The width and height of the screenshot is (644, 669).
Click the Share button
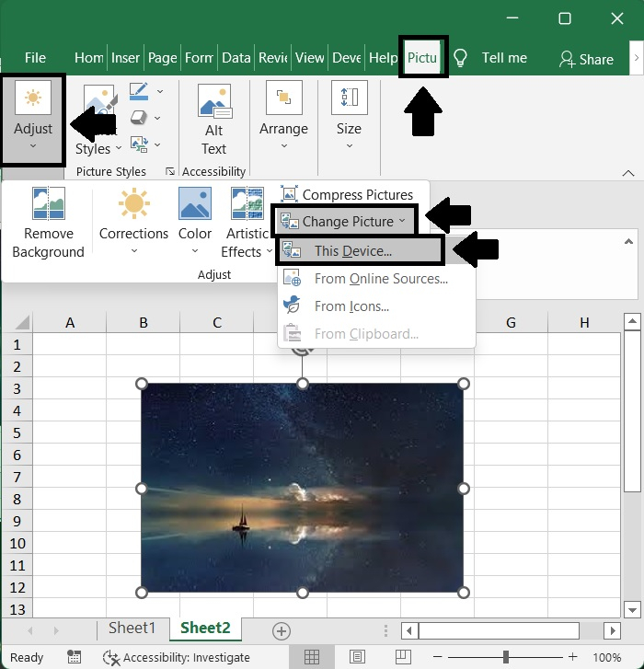pyautogui.click(x=587, y=59)
